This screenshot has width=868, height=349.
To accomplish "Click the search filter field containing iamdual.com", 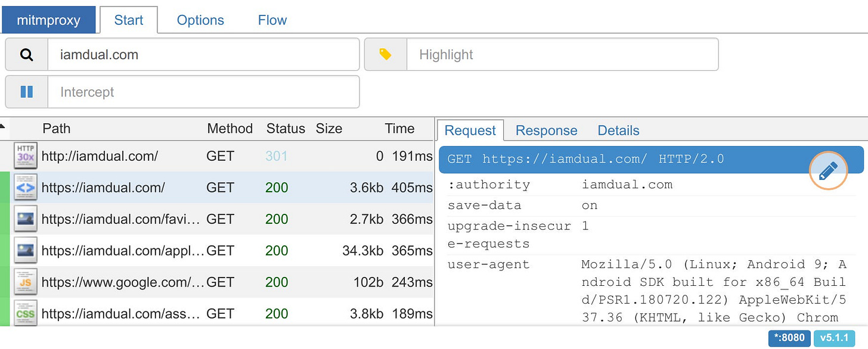I will click(203, 55).
